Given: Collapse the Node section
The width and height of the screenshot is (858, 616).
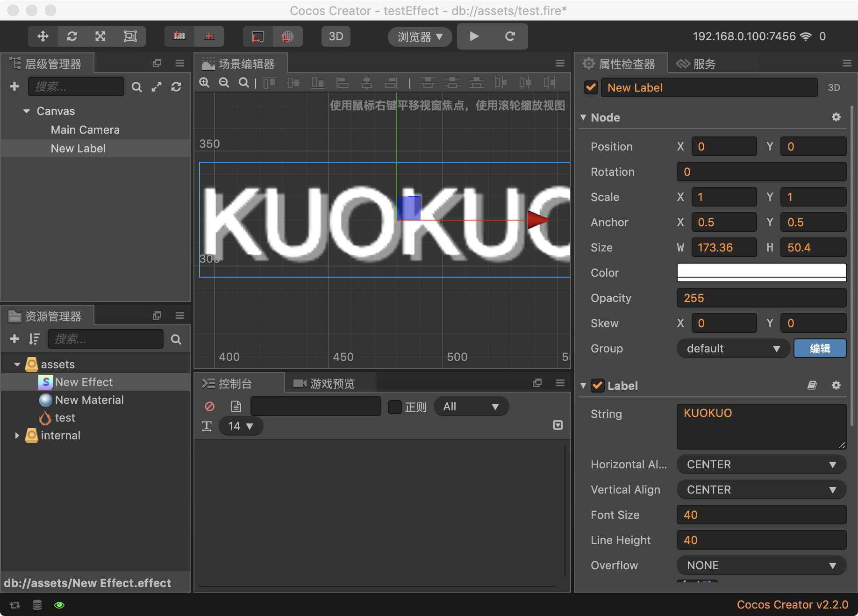Looking at the screenshot, I should tap(583, 117).
